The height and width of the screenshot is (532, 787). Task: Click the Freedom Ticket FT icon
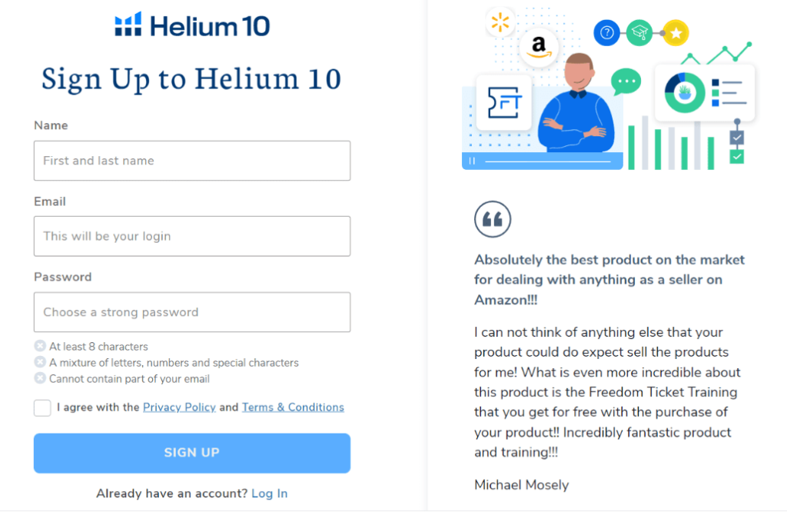(x=504, y=102)
